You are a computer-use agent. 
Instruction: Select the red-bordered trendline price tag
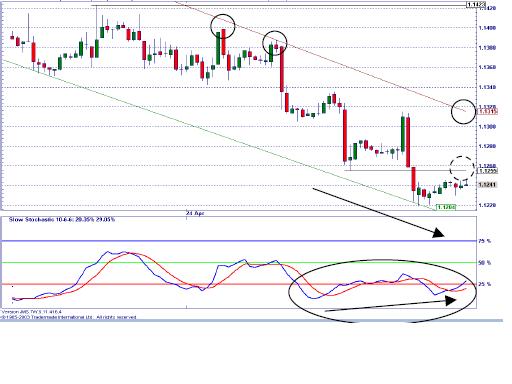487,112
